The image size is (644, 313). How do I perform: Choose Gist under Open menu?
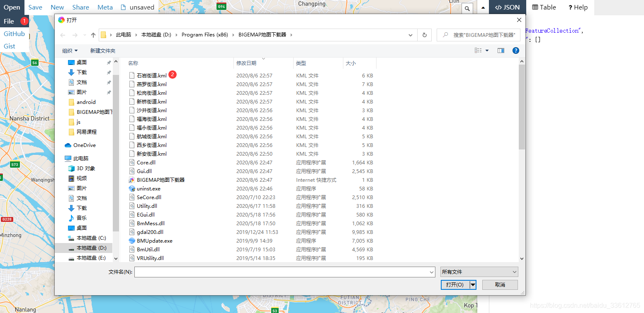(10, 46)
